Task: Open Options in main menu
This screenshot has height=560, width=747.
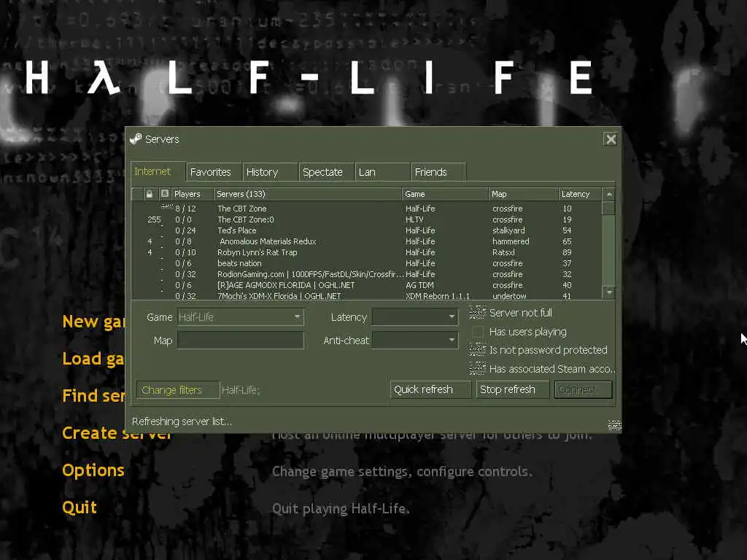Action: [x=93, y=470]
